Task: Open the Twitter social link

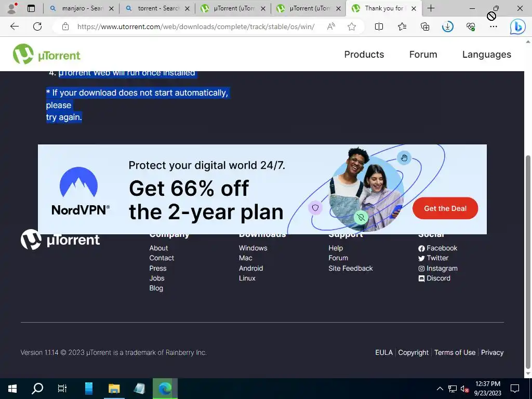Action: (x=433, y=258)
